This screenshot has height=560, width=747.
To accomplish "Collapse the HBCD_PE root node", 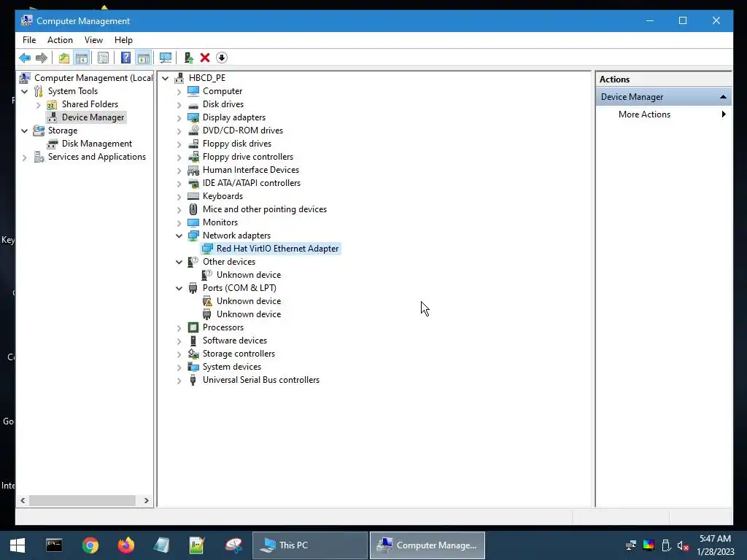I will [x=166, y=78].
